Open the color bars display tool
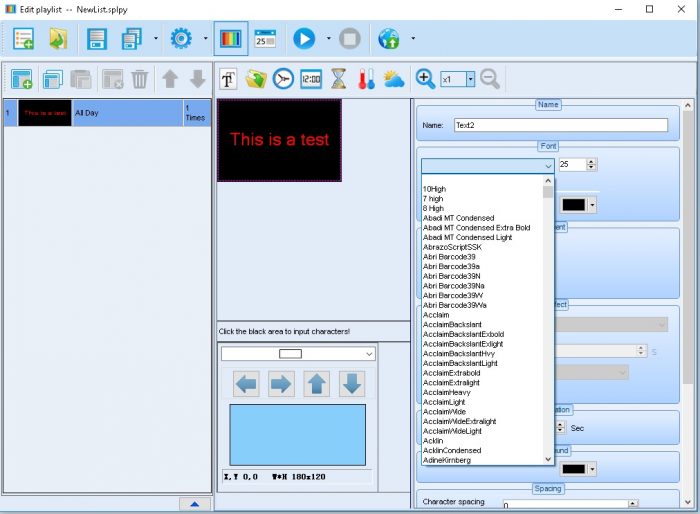 click(x=231, y=39)
